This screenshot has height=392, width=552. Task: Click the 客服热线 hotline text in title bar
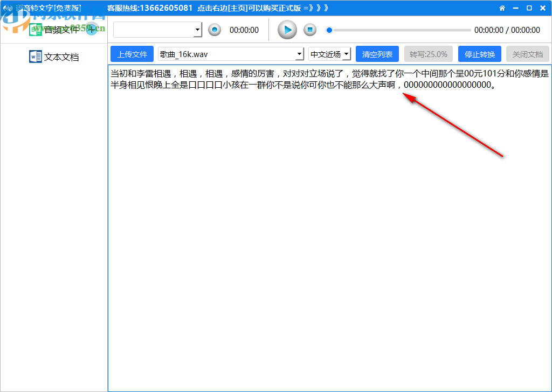tap(150, 8)
